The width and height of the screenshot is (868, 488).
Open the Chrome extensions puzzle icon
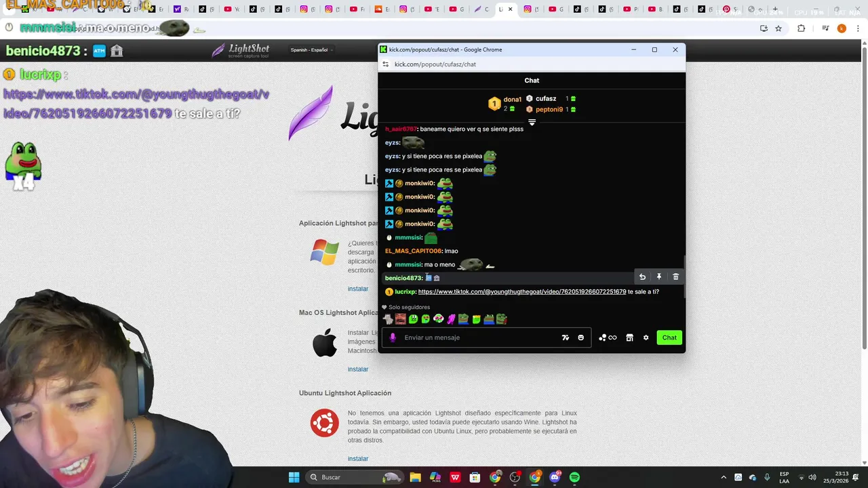pyautogui.click(x=801, y=28)
